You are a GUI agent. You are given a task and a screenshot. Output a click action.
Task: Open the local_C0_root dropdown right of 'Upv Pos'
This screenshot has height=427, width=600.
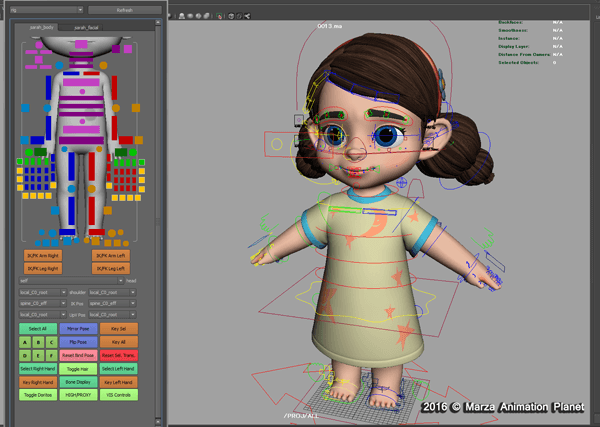coord(112,315)
